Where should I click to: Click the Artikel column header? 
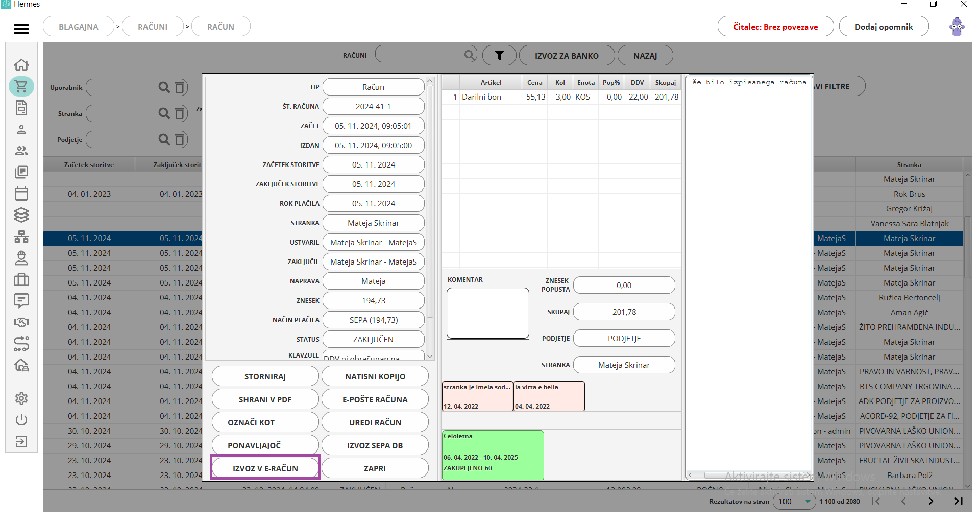(x=491, y=82)
